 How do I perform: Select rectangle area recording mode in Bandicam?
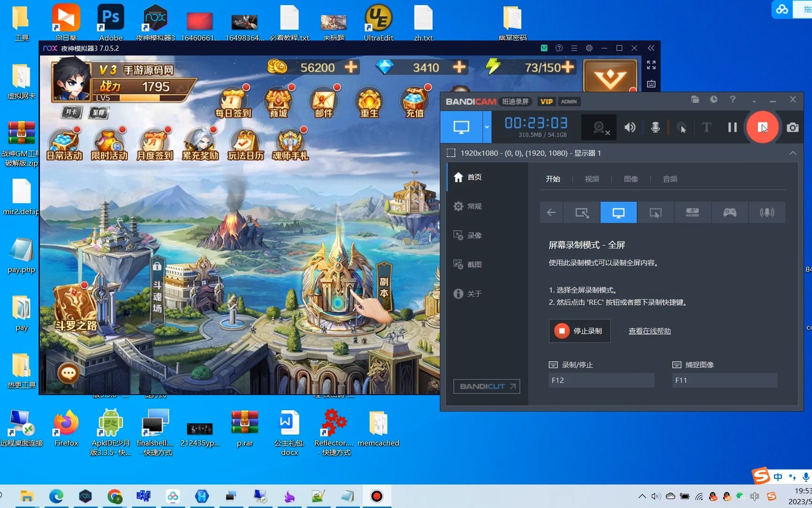coord(582,213)
